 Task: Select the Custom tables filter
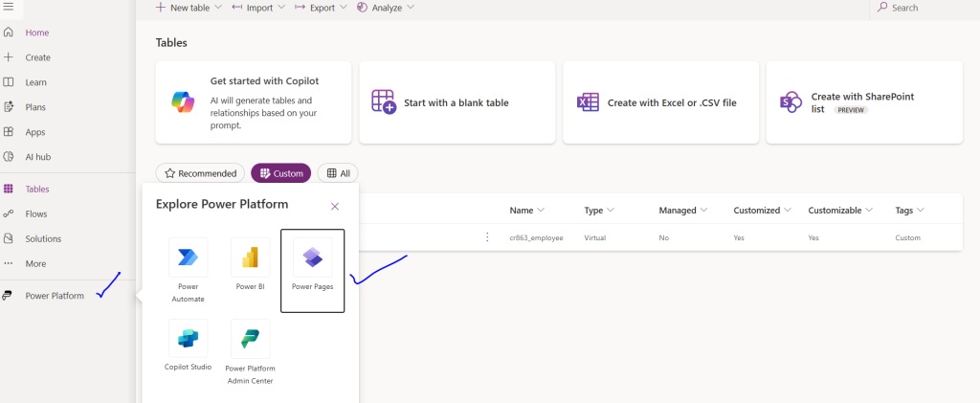click(280, 173)
